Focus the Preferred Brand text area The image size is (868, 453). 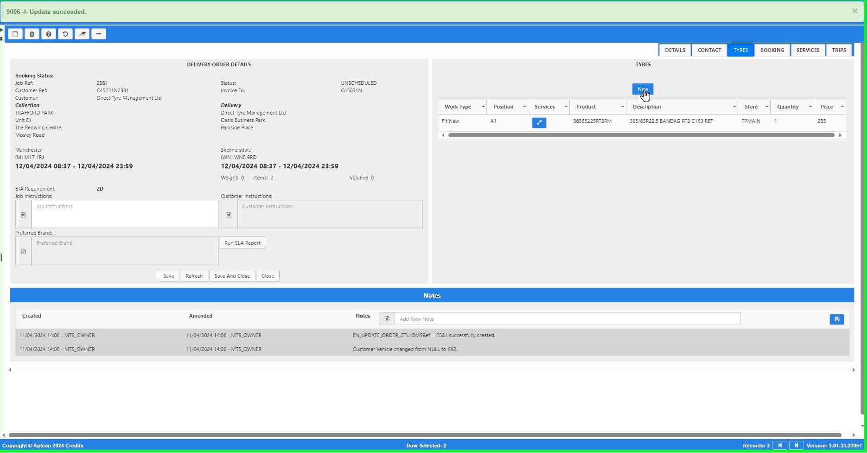point(125,251)
